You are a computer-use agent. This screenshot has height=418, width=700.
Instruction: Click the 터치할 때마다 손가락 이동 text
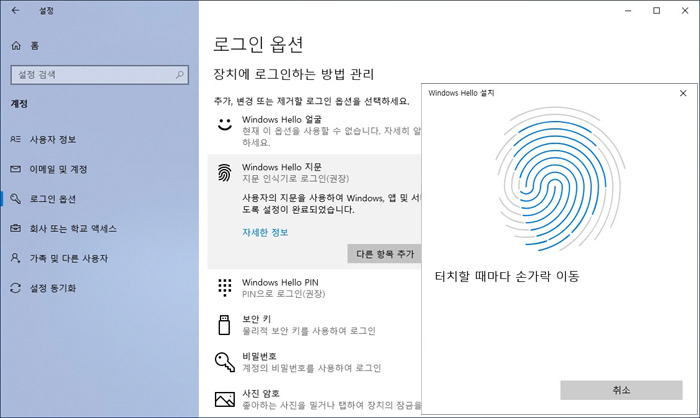point(507,276)
